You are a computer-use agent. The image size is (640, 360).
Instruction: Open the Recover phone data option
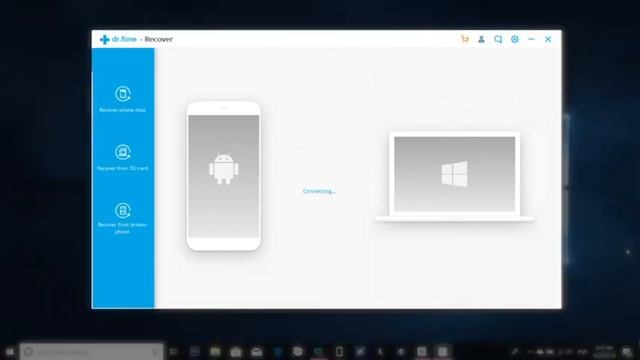click(x=122, y=99)
